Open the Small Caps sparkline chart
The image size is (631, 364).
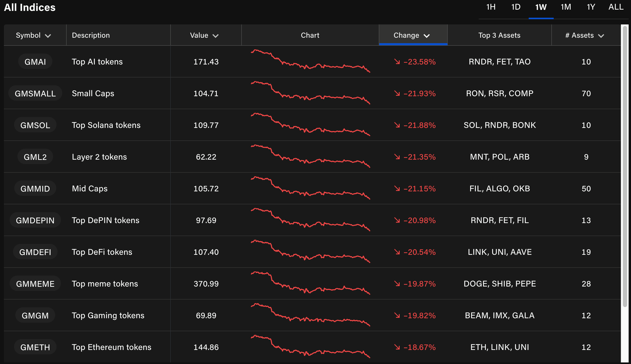point(310,93)
